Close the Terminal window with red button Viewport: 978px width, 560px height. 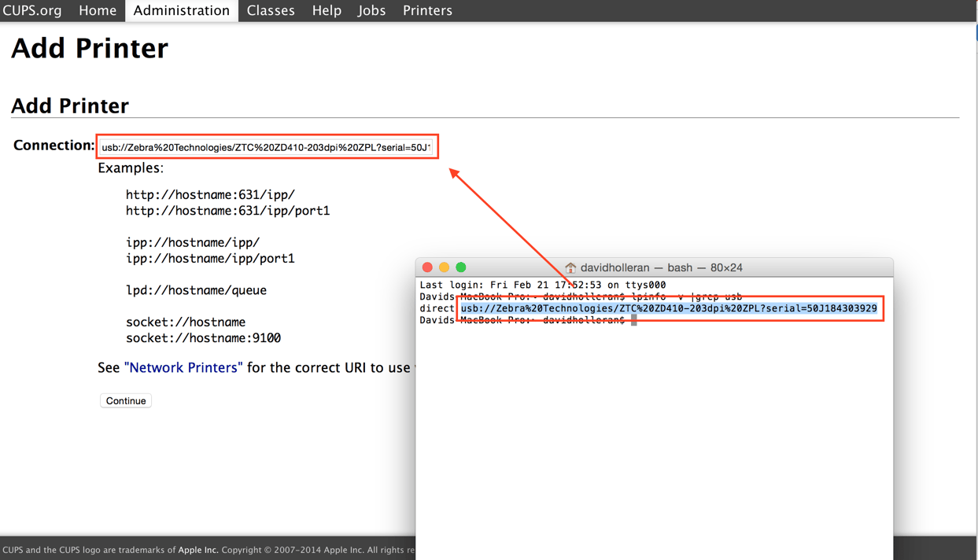427,267
